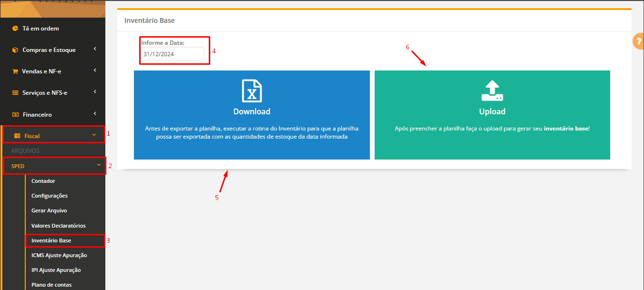Open ICMS Ajuste Apuração page

pyautogui.click(x=59, y=255)
